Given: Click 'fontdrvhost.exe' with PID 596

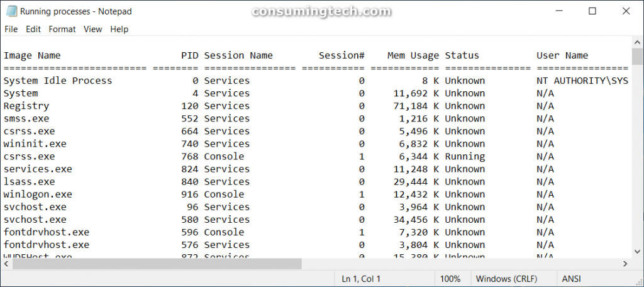Looking at the screenshot, I should click(47, 232).
